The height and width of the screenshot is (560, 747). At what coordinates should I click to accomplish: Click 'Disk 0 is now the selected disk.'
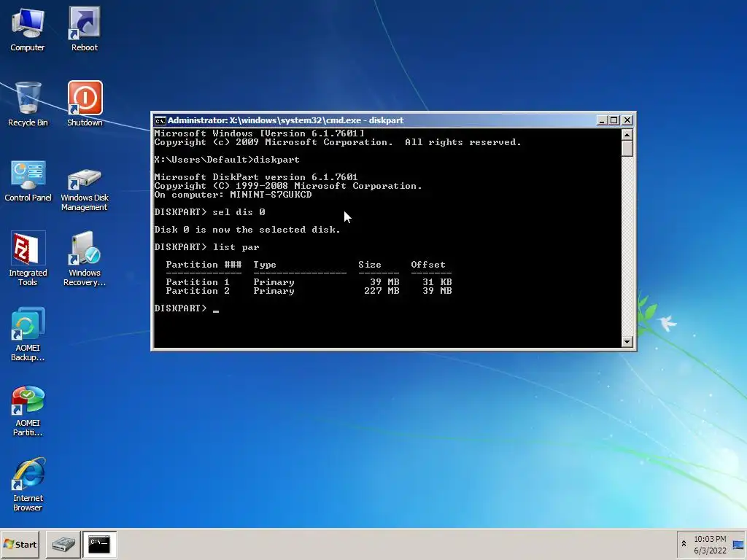click(247, 230)
